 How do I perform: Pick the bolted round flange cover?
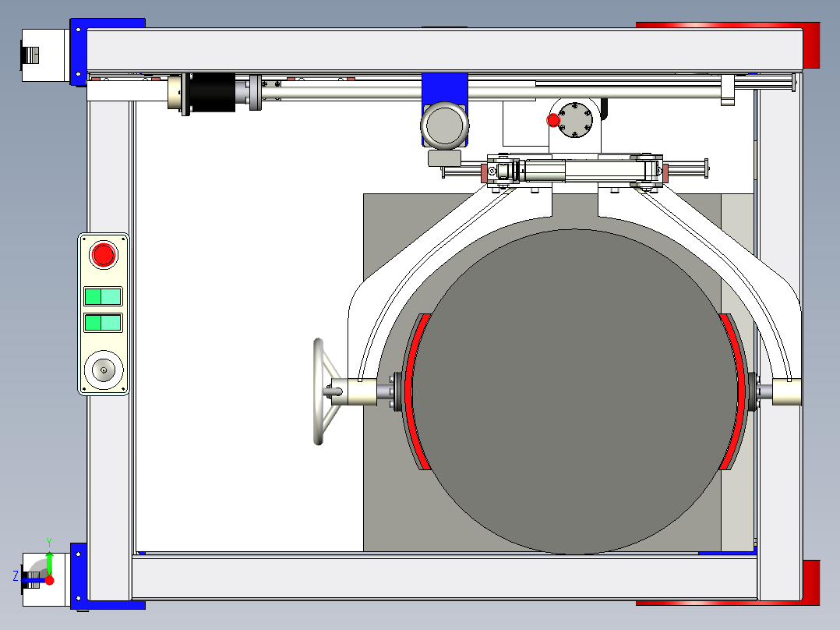(575, 120)
